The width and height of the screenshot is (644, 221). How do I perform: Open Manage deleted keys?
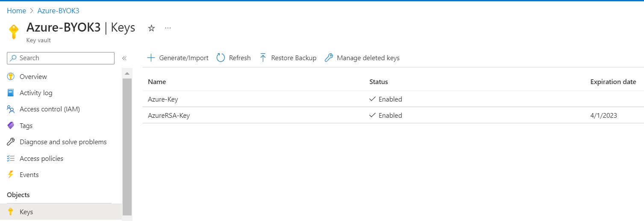point(362,58)
